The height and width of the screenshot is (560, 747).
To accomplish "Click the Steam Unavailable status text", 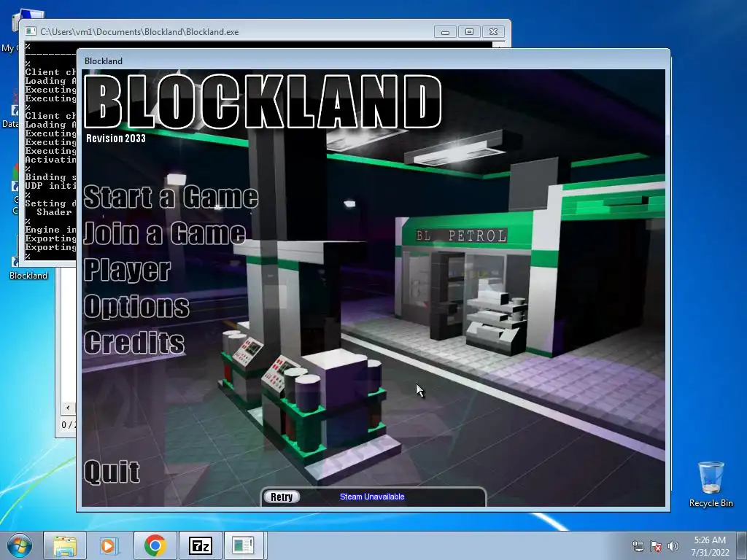I will 372,497.
